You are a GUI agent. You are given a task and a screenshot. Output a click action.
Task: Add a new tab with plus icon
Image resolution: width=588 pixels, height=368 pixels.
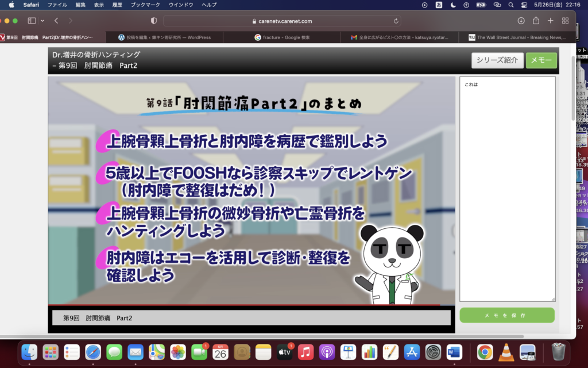(550, 21)
